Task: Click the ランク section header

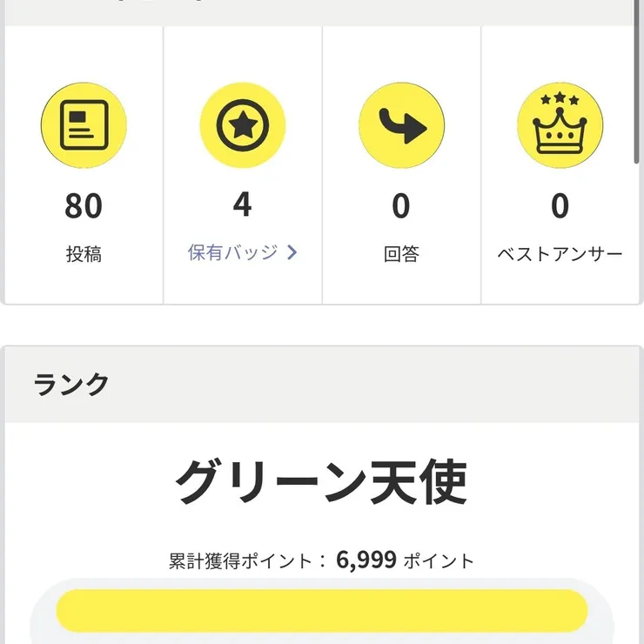Action: click(71, 384)
